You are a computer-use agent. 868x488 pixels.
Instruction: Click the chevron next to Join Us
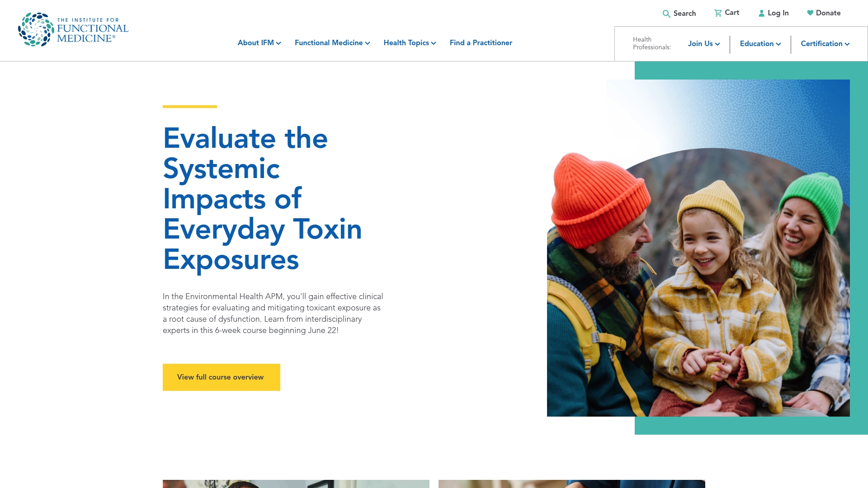pos(717,44)
